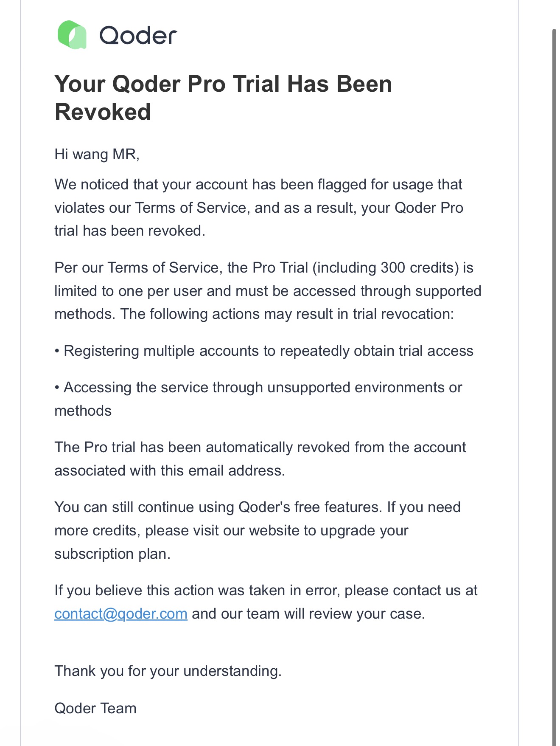Click the 'Registering multiple accounts' bullet item
Viewport: 560px width, 746px height.
pyautogui.click(x=264, y=351)
